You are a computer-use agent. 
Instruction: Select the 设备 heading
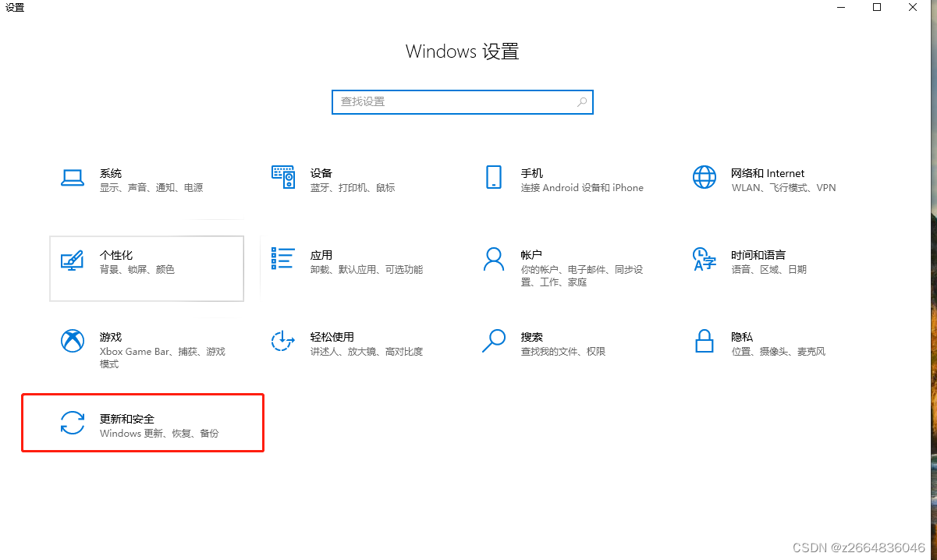tap(321, 173)
